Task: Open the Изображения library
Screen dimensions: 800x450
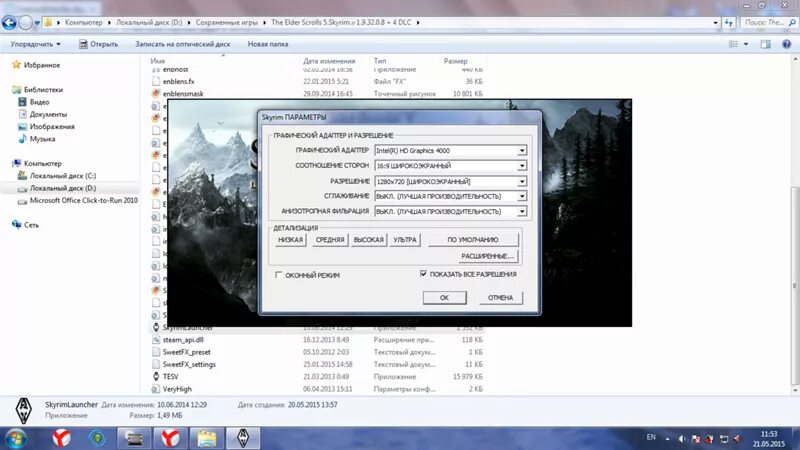Action: click(52, 127)
